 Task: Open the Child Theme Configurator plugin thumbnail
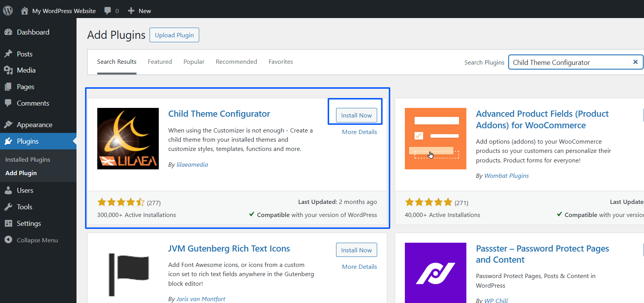coord(128,139)
